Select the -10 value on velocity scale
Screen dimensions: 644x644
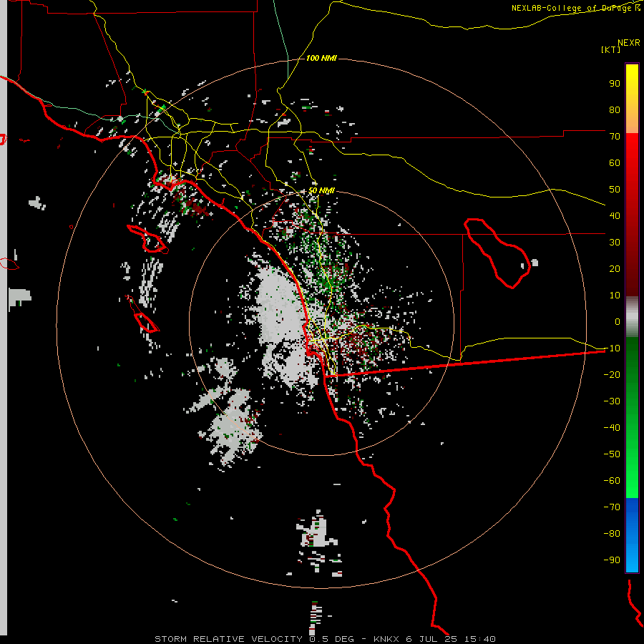[612, 348]
